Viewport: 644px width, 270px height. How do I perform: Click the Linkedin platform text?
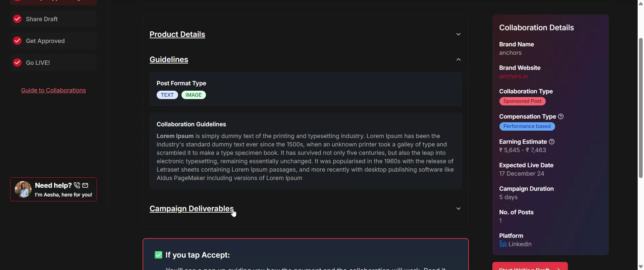(x=520, y=244)
